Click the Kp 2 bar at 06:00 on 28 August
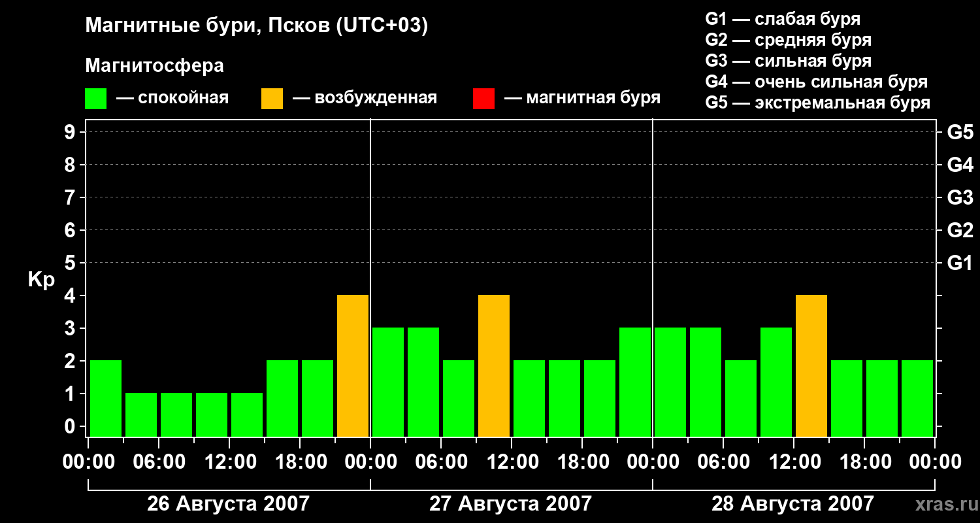 click(741, 398)
